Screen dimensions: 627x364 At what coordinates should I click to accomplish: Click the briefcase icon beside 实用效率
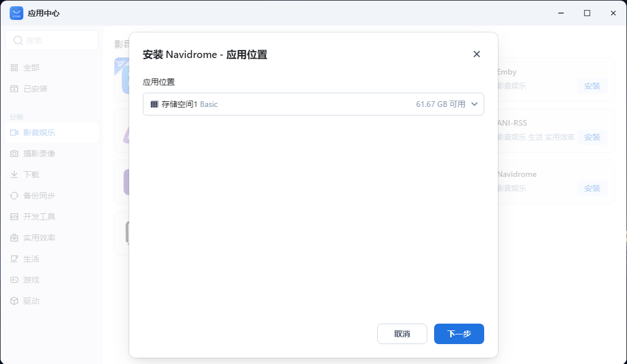[14, 238]
